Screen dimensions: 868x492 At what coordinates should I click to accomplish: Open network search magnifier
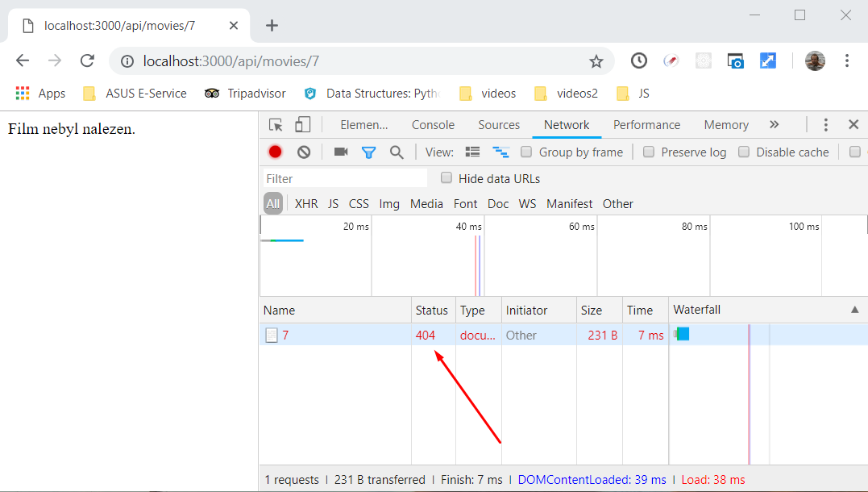[397, 152]
